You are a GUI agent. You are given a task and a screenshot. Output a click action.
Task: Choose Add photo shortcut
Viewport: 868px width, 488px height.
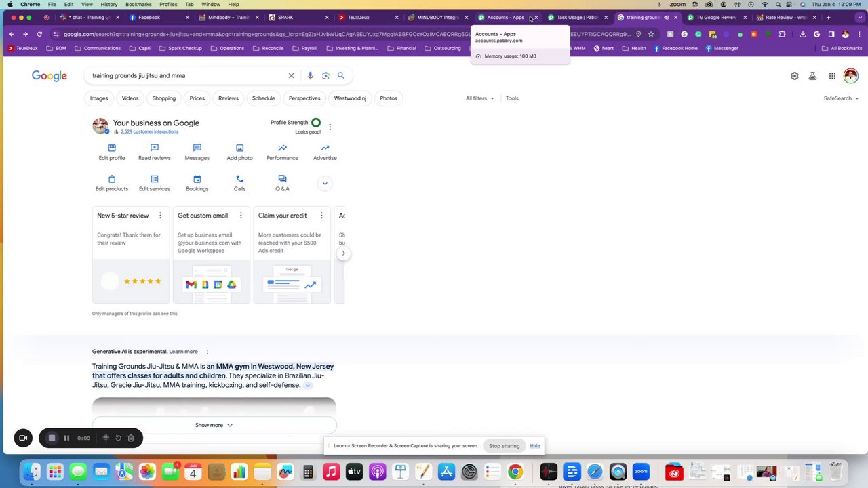point(239,152)
